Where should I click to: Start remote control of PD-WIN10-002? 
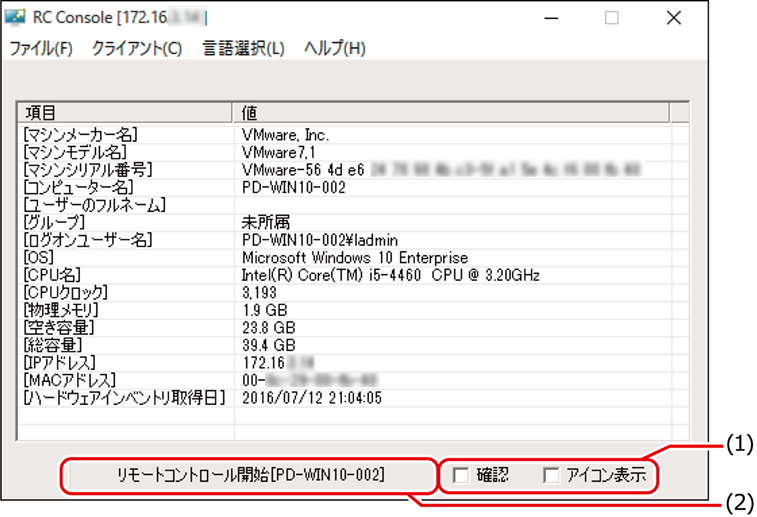click(251, 475)
